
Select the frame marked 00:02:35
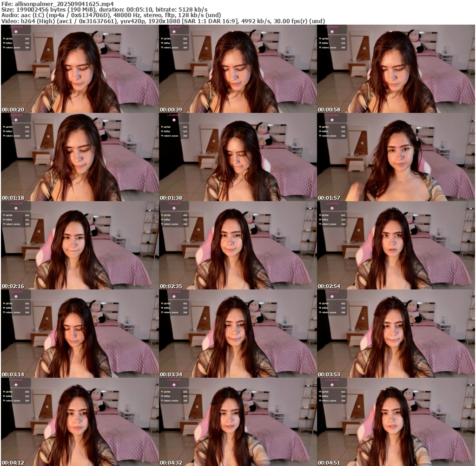[238, 245]
